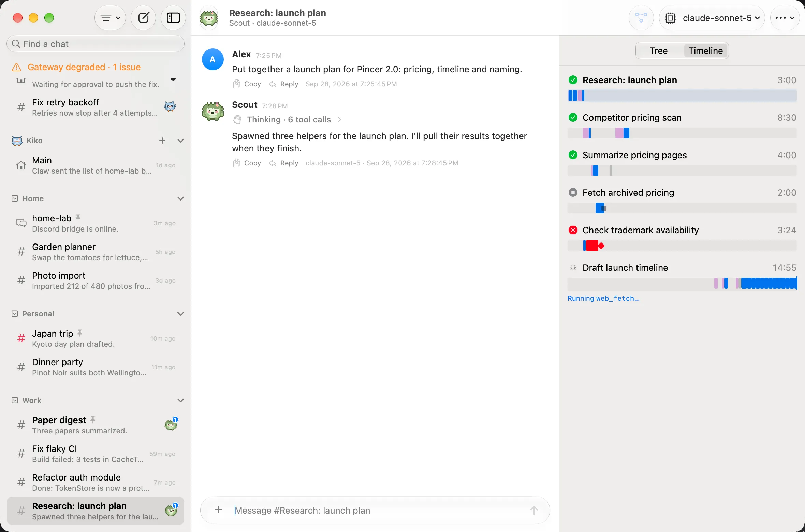
Task: Open the Garden planner chat
Action: tap(96, 252)
